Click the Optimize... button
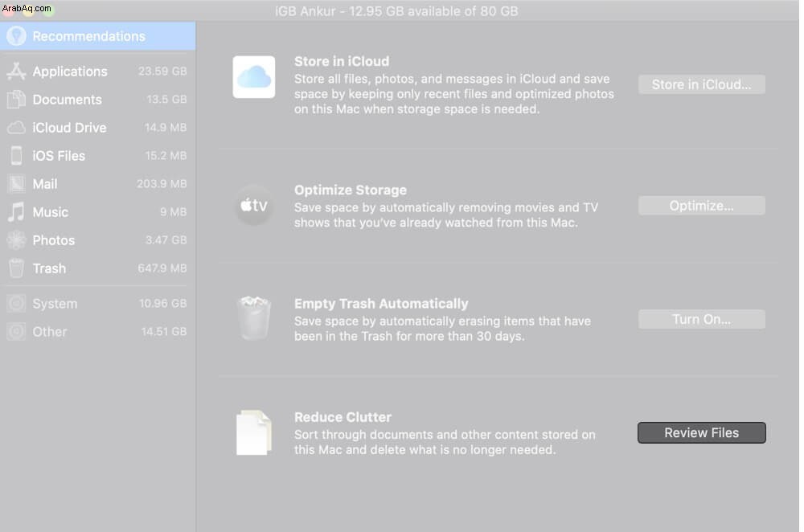Image resolution: width=804 pixels, height=532 pixels. [701, 206]
